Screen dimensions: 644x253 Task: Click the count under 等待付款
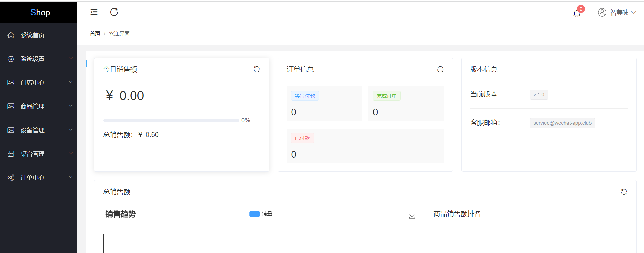pyautogui.click(x=294, y=112)
